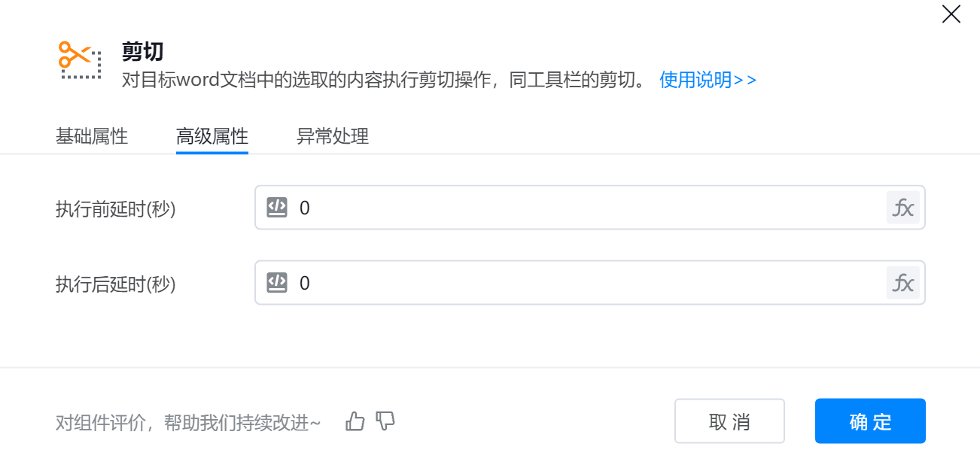This screenshot has width=980, height=468.
Task: Focus the 执行后延时(秒) input field
Action: (587, 283)
